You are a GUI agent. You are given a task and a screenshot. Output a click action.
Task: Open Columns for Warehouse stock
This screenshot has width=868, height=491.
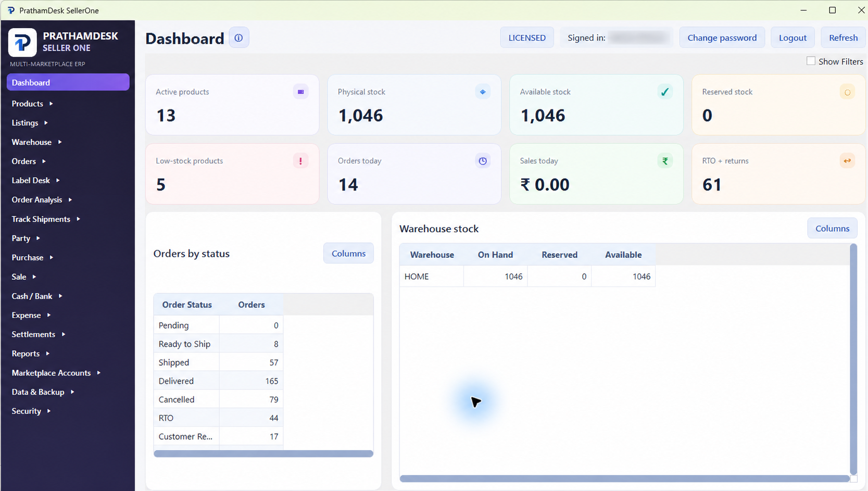832,228
